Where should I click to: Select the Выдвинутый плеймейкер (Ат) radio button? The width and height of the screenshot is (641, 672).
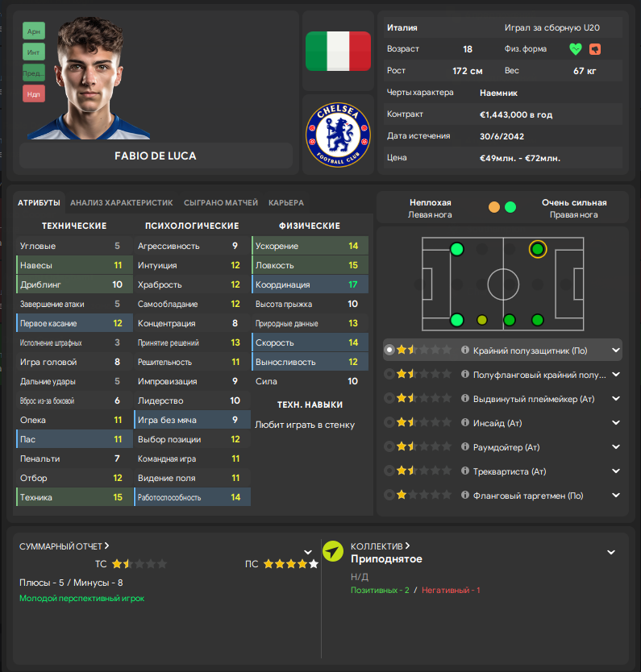390,398
